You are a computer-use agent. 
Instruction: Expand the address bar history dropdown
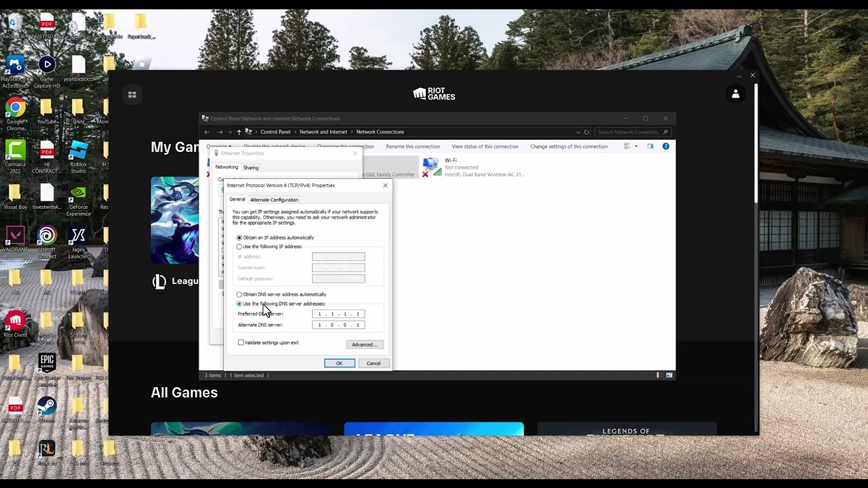[x=578, y=132]
